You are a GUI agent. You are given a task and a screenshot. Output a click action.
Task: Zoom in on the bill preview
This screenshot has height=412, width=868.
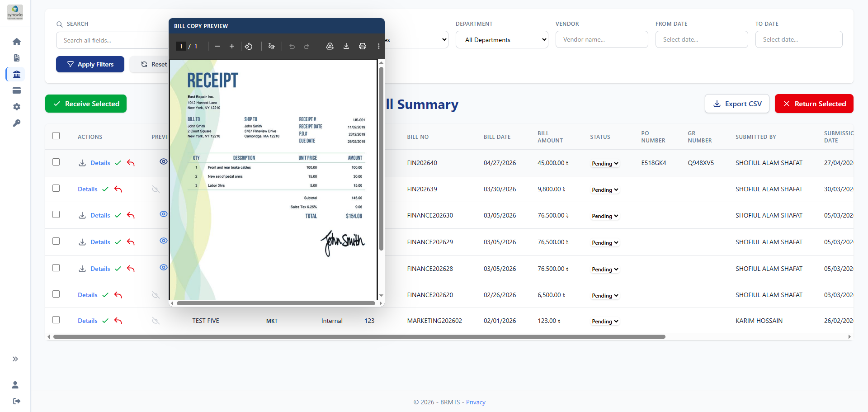pyautogui.click(x=232, y=46)
